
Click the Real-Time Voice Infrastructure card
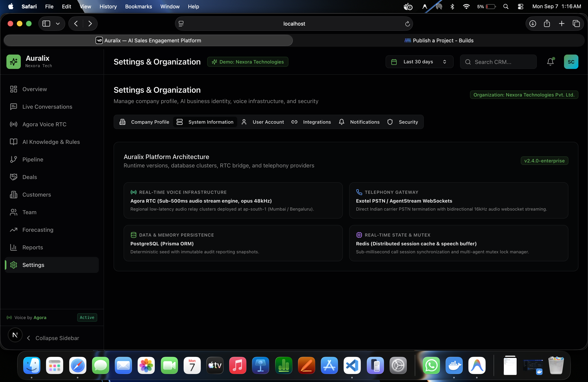(x=233, y=200)
